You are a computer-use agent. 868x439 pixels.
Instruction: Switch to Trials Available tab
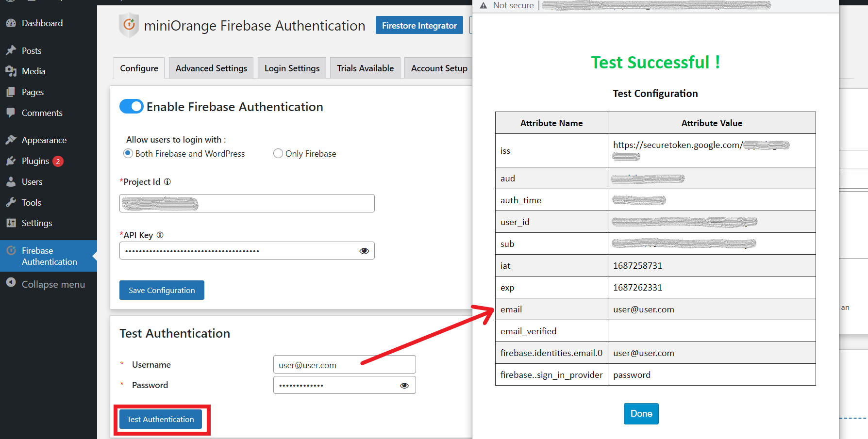366,68
